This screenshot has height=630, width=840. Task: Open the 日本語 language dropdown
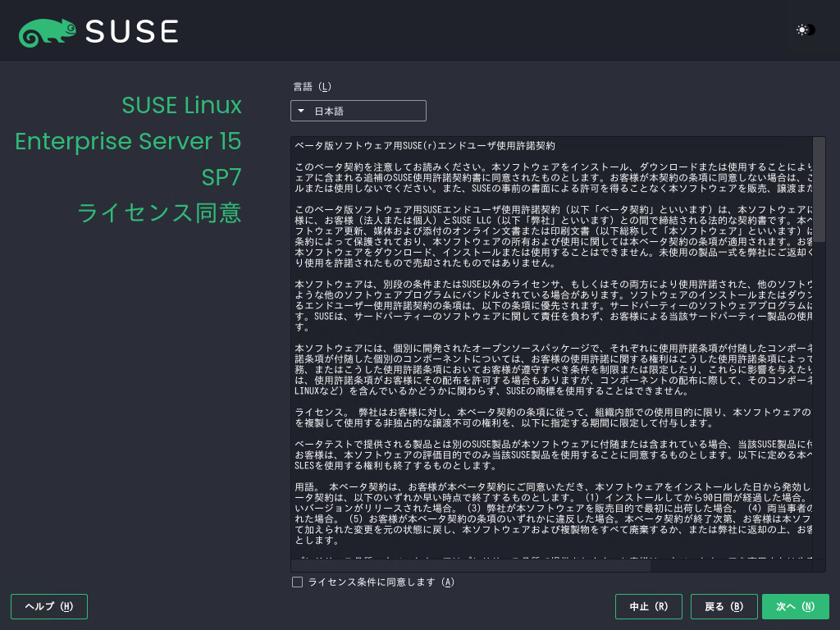(358, 111)
